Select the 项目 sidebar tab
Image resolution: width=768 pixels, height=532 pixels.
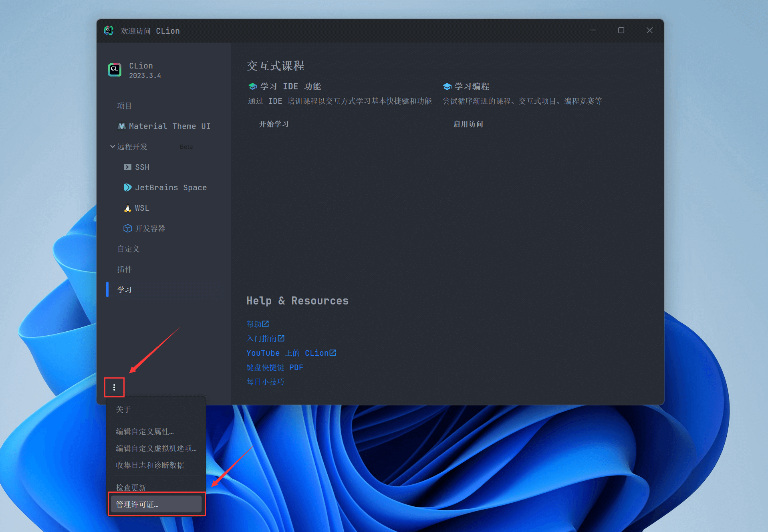point(125,106)
